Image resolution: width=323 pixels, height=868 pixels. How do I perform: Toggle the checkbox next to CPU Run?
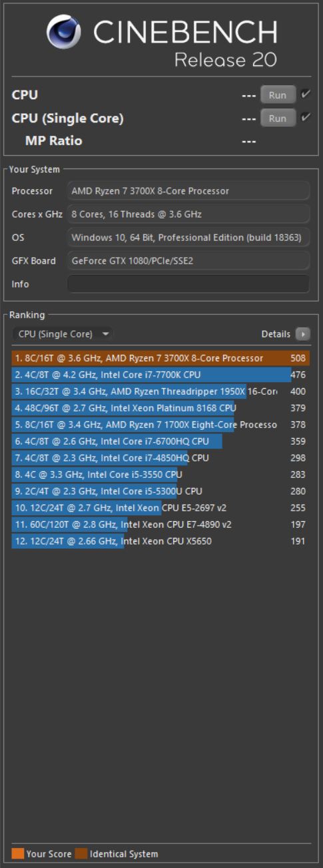(306, 95)
